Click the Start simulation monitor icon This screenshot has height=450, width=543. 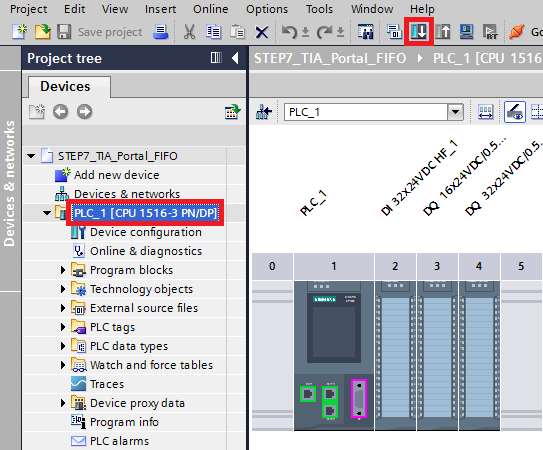[x=467, y=32]
